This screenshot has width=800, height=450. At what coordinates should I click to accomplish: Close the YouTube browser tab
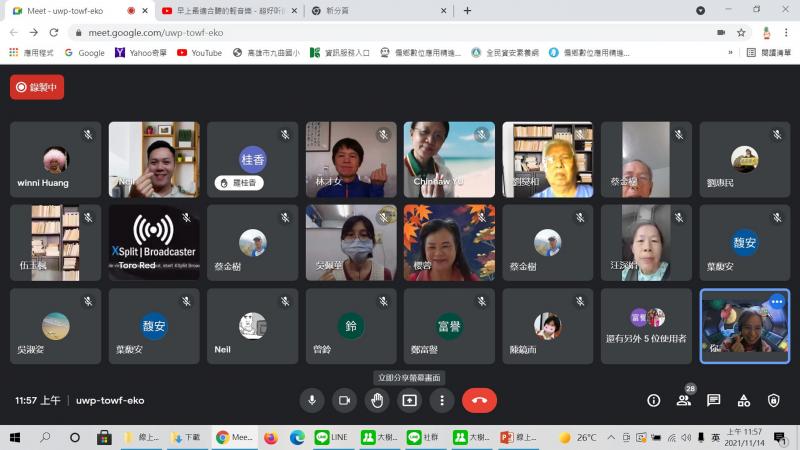(294, 11)
